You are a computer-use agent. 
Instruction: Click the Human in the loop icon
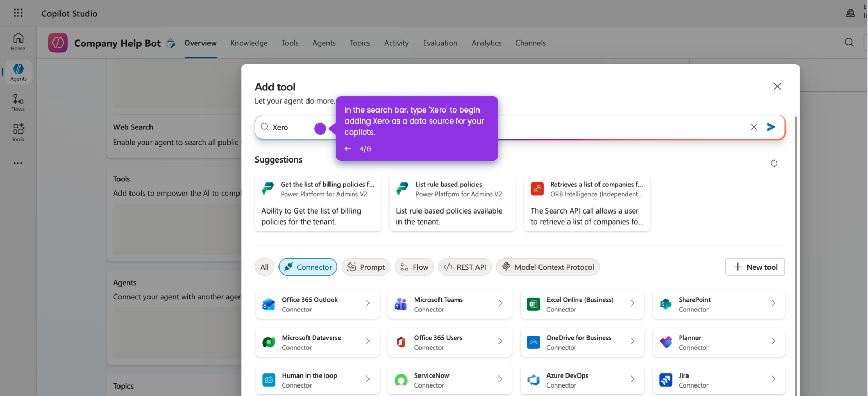coord(268,380)
